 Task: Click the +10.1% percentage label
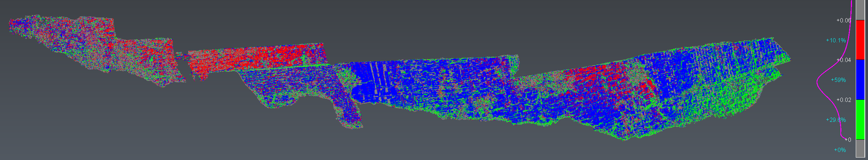pos(835,40)
